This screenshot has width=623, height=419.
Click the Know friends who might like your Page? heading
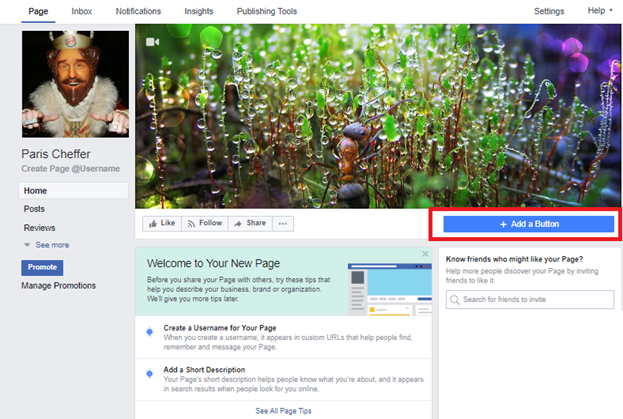514,259
